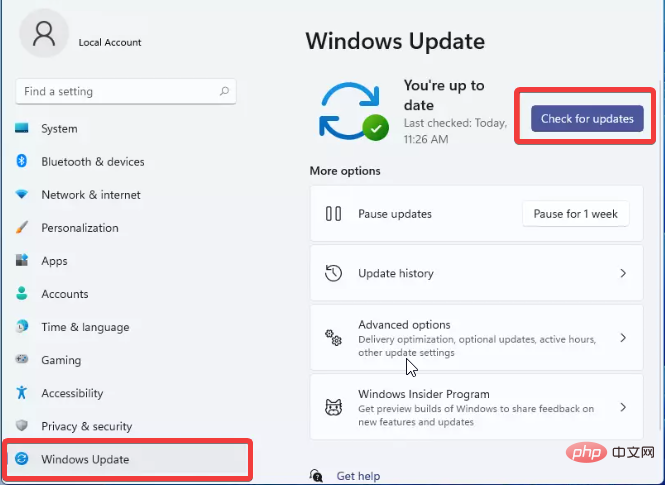The height and width of the screenshot is (485, 665).
Task: Expand Advanced options chevron
Action: [x=623, y=338]
